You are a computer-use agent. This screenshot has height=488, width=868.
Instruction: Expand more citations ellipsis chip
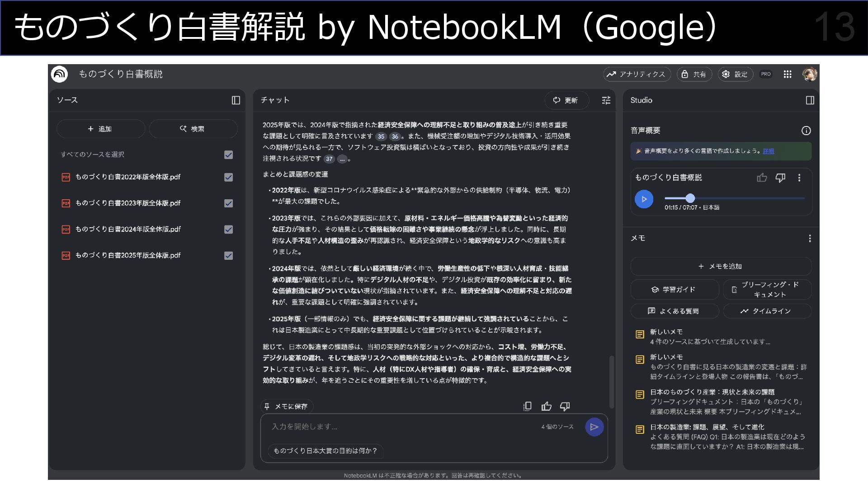click(x=342, y=159)
